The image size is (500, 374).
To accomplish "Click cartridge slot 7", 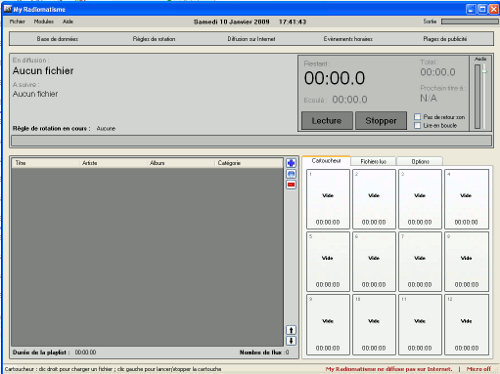I will pos(420,262).
